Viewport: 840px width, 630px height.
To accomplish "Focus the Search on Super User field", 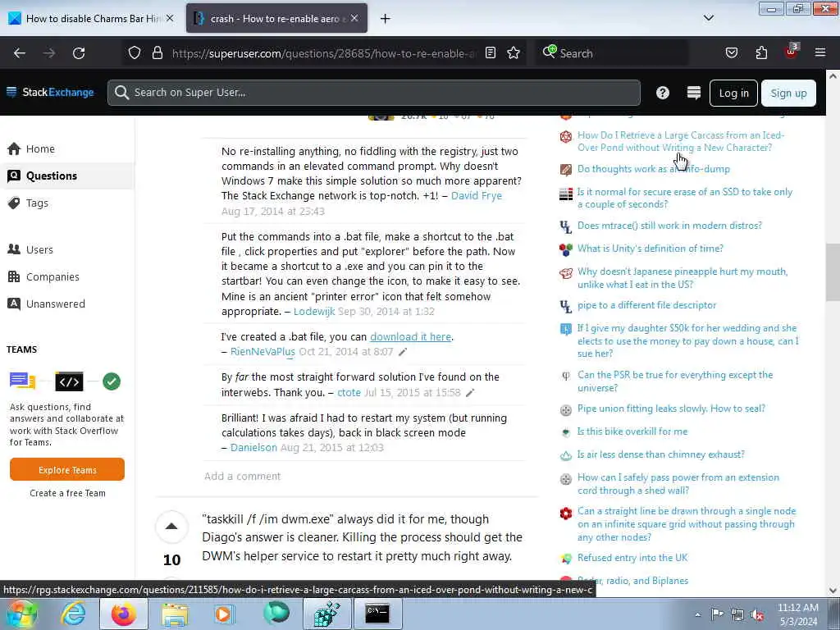I will 374,93.
